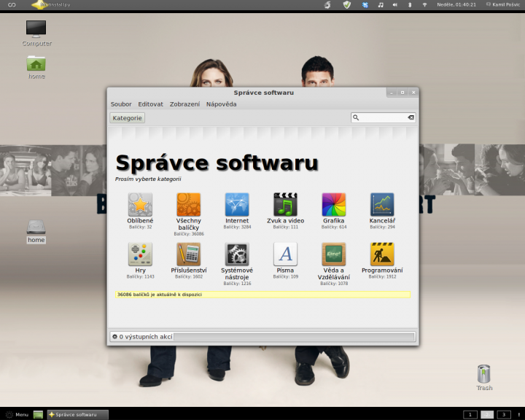Viewport: 525px width, 420px height.
Task: Click the Wi-Fi network tray icon
Action: tap(424, 4)
